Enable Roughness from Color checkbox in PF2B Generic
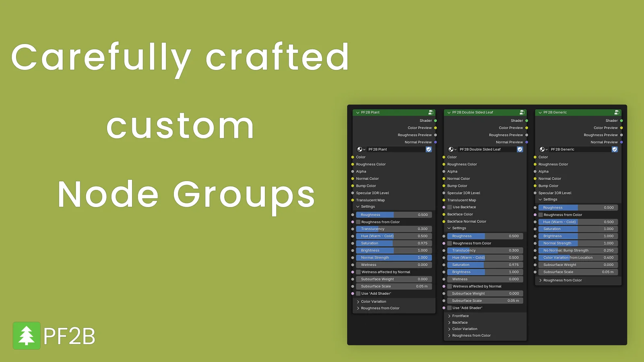The width and height of the screenshot is (644, 362). tap(541, 215)
